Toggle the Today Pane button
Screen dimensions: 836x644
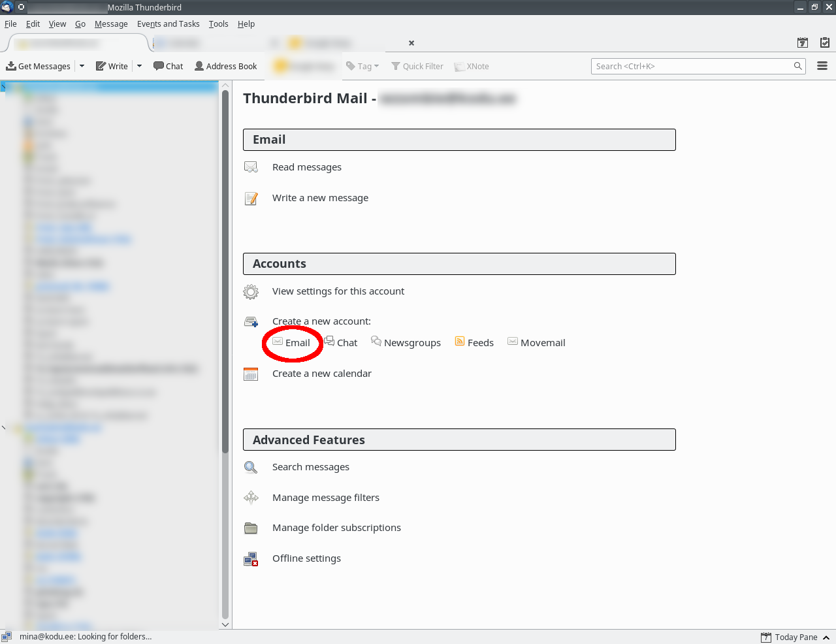pyautogui.click(x=789, y=637)
